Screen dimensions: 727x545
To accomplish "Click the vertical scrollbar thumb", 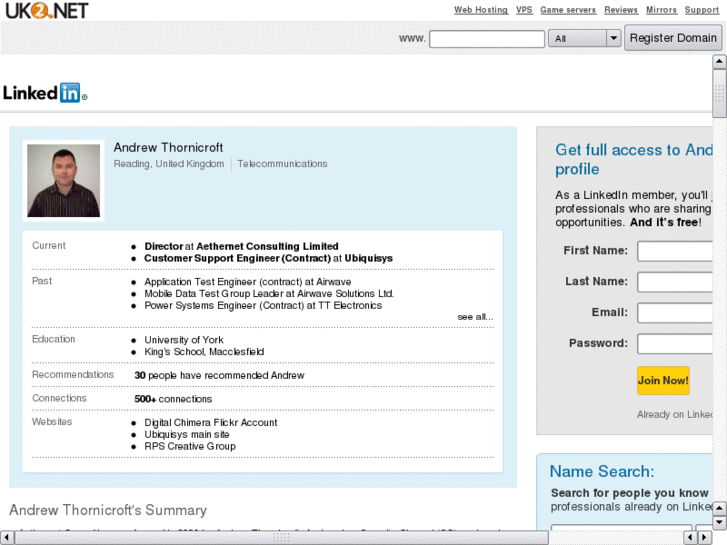I will pyautogui.click(x=719, y=94).
